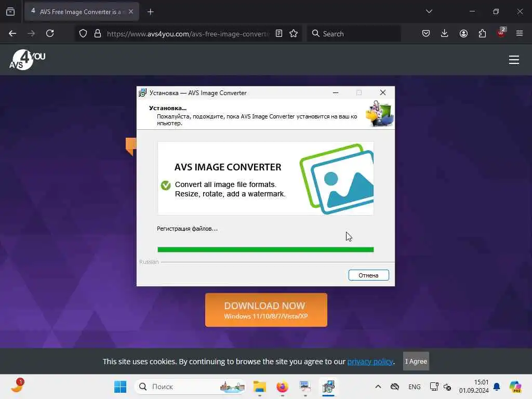Viewport: 532px width, 399px height.
Task: Click the muted volume tray icon
Action: (x=447, y=387)
